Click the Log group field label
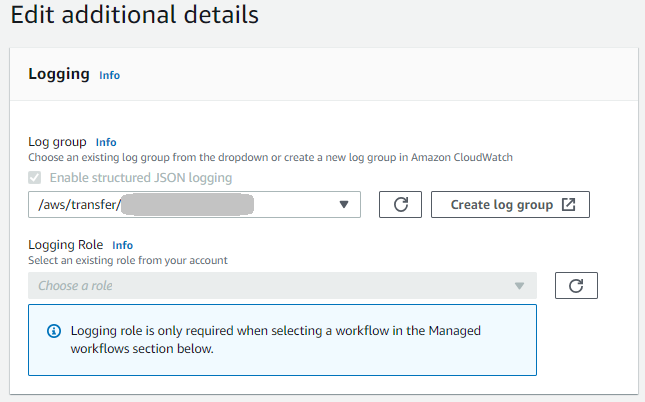This screenshot has height=402, width=645. 57,142
